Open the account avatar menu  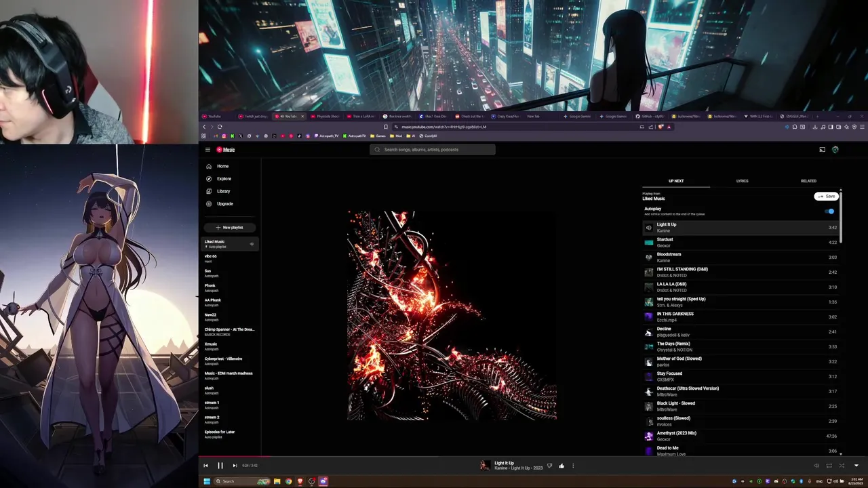coord(835,150)
